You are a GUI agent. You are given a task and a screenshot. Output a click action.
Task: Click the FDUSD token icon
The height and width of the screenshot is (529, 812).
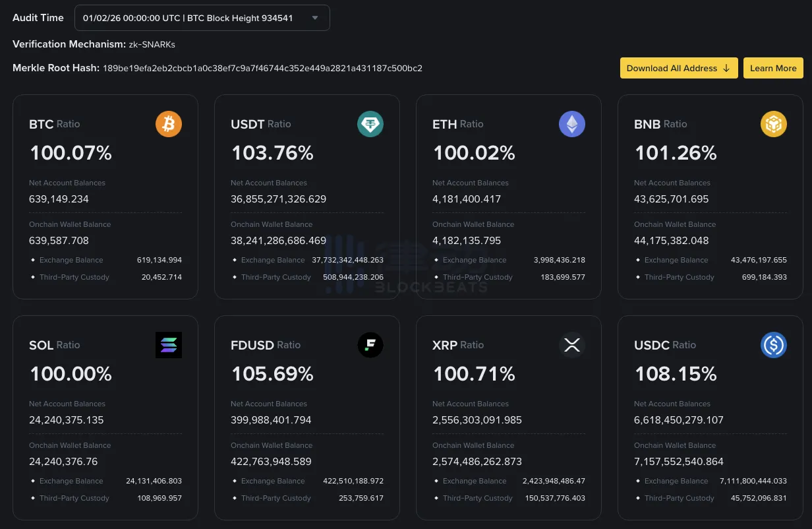[x=370, y=344]
